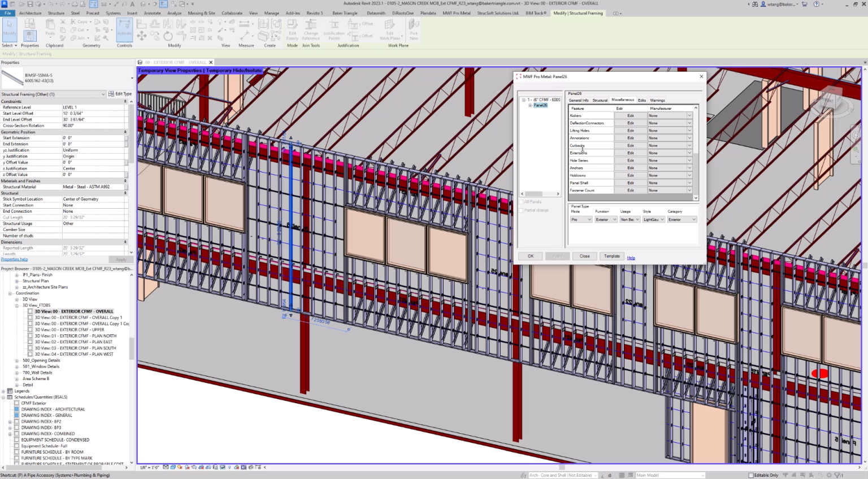Screen dimensions: 868x479
Task: Click the Template button
Action: pos(611,256)
